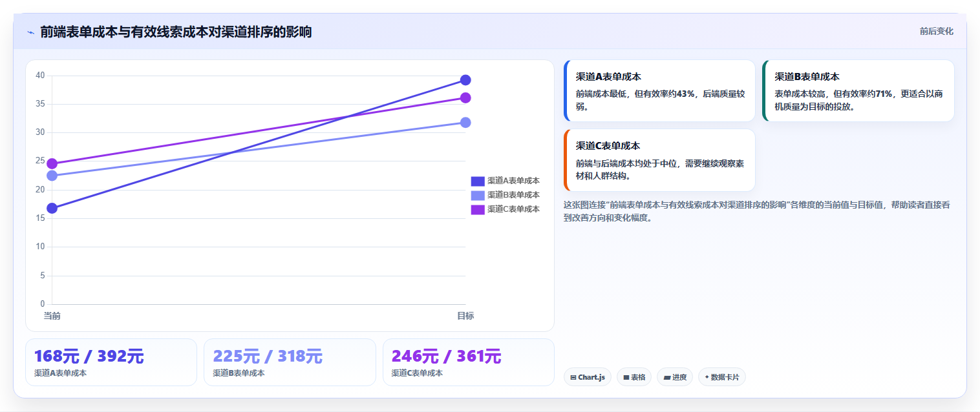980x412 pixels.
Task: Click the 前后变化 label in header
Action: point(936,32)
